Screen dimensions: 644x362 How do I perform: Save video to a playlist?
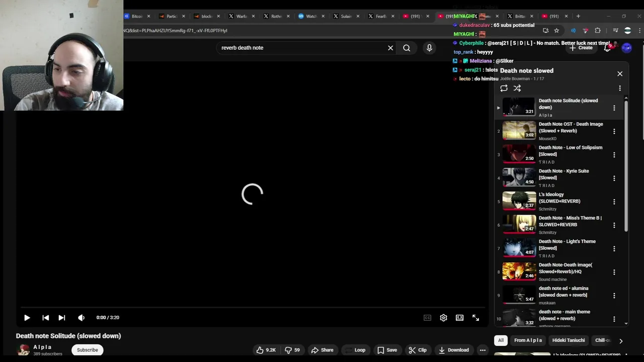click(387, 350)
